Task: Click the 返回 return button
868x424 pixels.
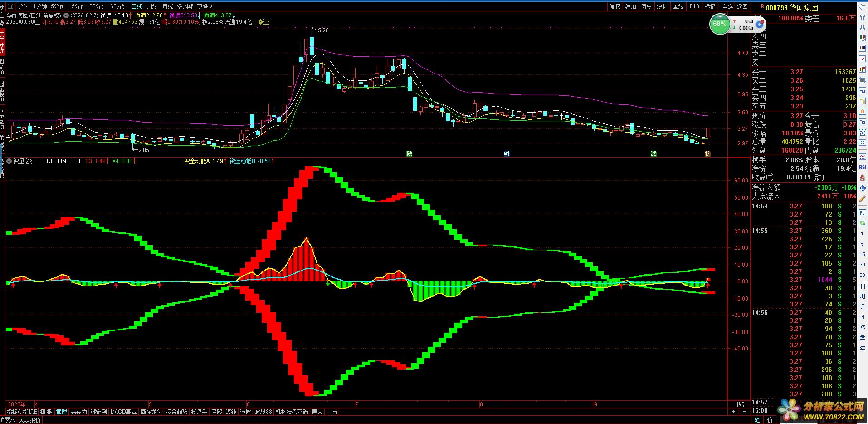Action: pos(742,6)
